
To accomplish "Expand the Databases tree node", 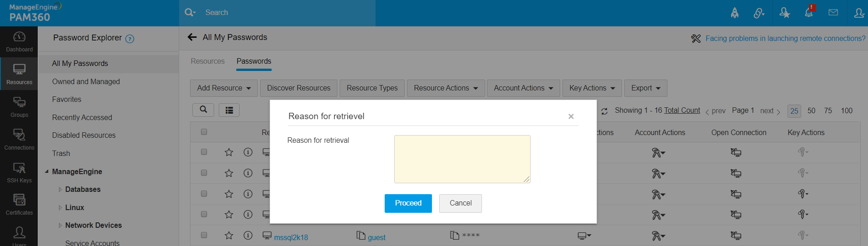I will pos(60,190).
